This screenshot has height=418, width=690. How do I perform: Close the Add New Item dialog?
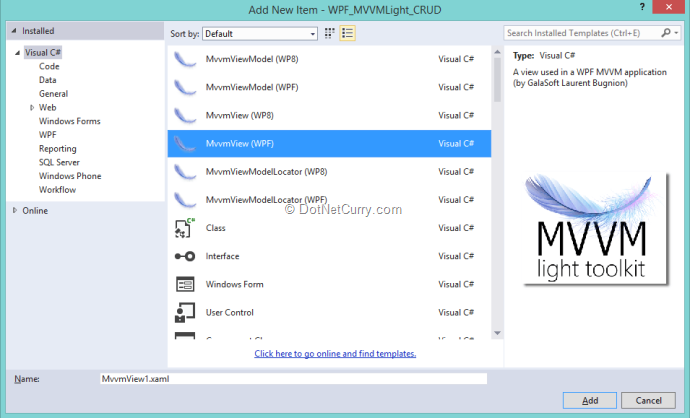coord(669,7)
